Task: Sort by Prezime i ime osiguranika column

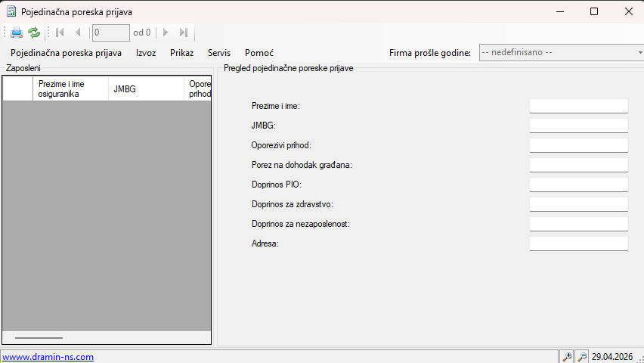Action: 70,88
